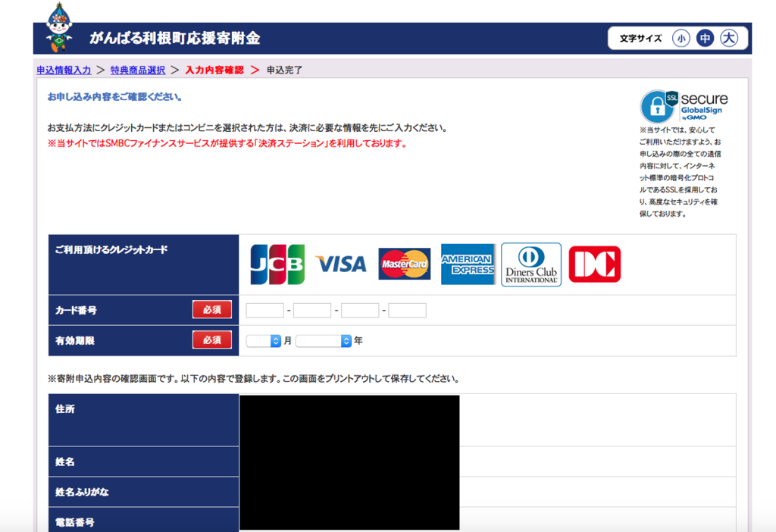The height and width of the screenshot is (532, 776).
Task: Click the American Express logo
Action: click(x=468, y=264)
